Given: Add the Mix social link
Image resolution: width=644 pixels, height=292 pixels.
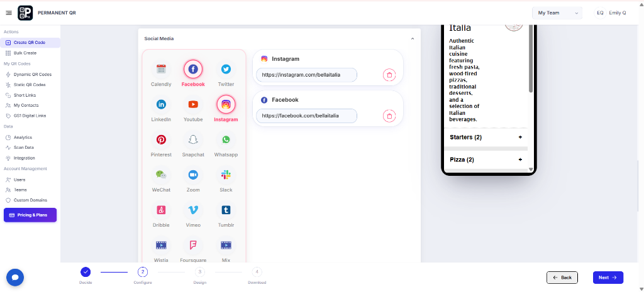Looking at the screenshot, I should 226,246.
